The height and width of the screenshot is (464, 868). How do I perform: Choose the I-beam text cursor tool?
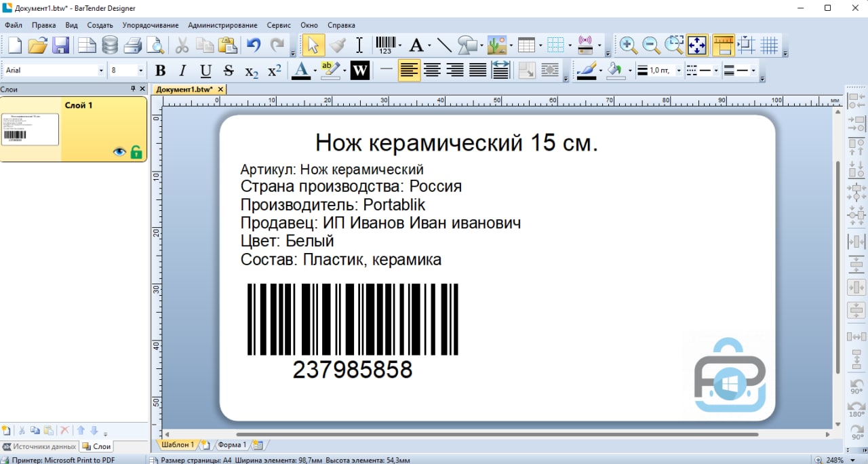(359, 45)
